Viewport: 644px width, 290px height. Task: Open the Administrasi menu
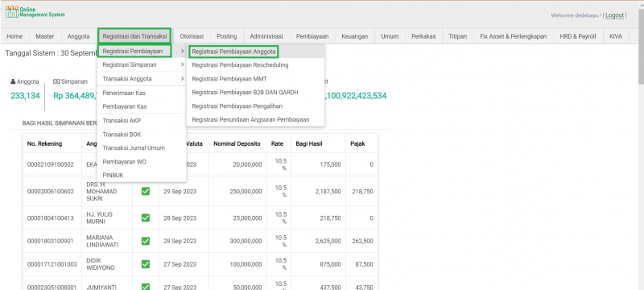click(266, 36)
